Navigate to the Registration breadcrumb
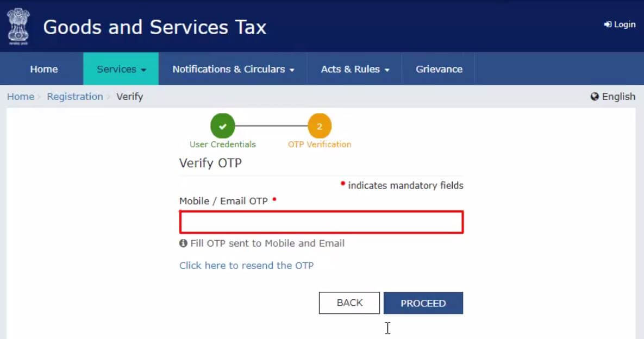644x339 pixels. [x=75, y=97]
